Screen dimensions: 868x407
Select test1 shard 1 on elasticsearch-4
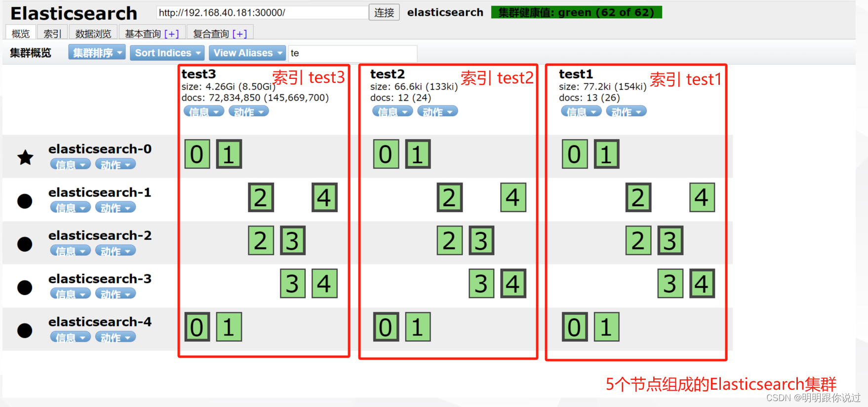click(x=606, y=327)
